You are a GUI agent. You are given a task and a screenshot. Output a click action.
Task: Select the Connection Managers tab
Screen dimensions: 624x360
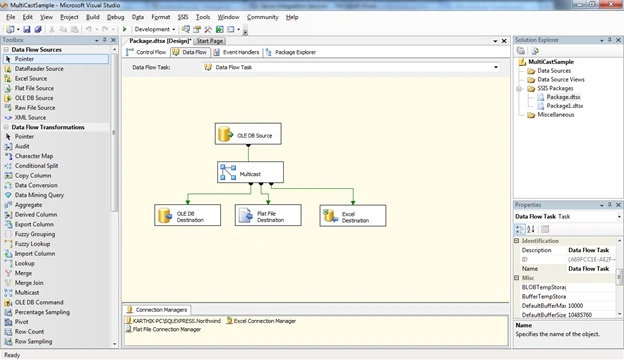pos(157,309)
